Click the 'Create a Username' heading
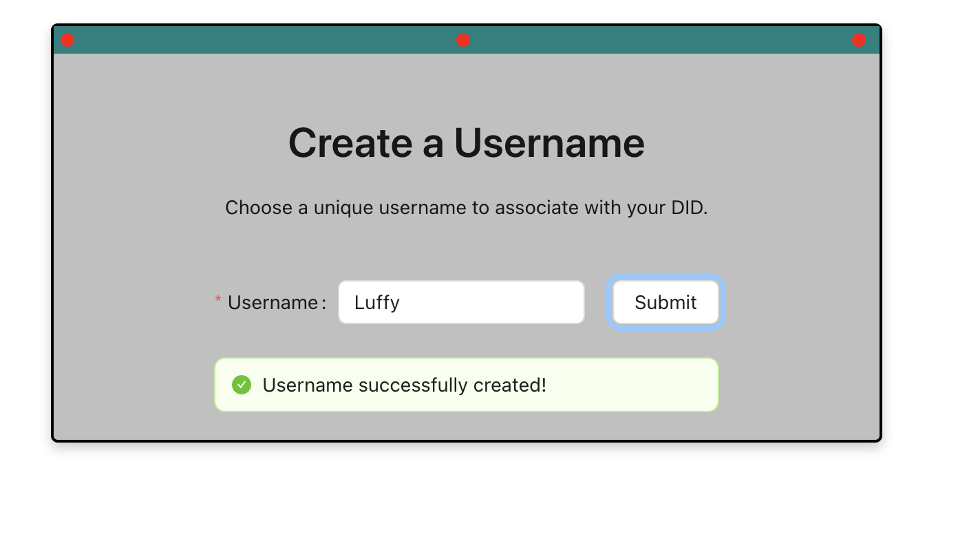 point(467,142)
